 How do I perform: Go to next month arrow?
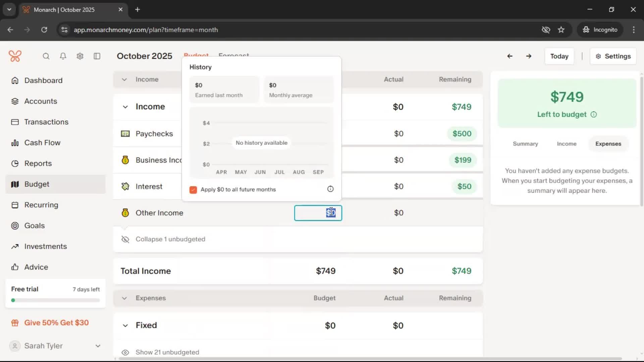529,56
